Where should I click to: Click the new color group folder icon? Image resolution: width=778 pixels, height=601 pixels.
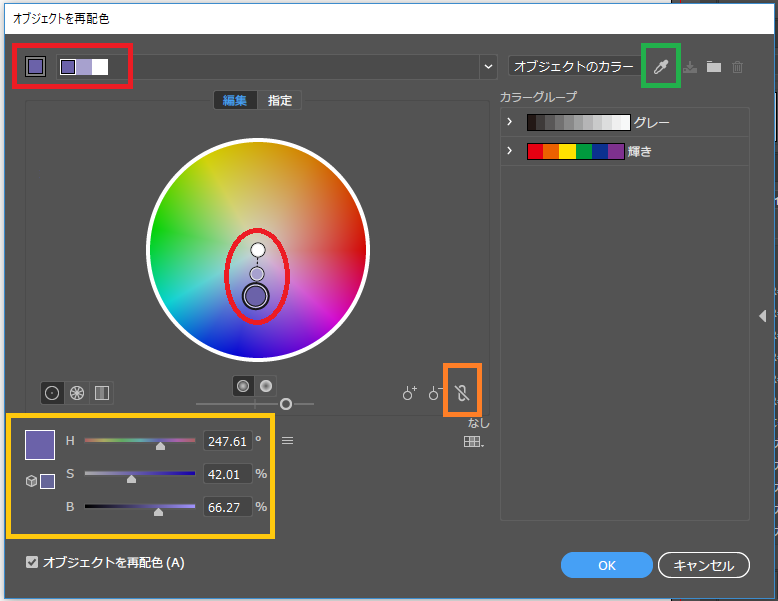pyautogui.click(x=714, y=66)
